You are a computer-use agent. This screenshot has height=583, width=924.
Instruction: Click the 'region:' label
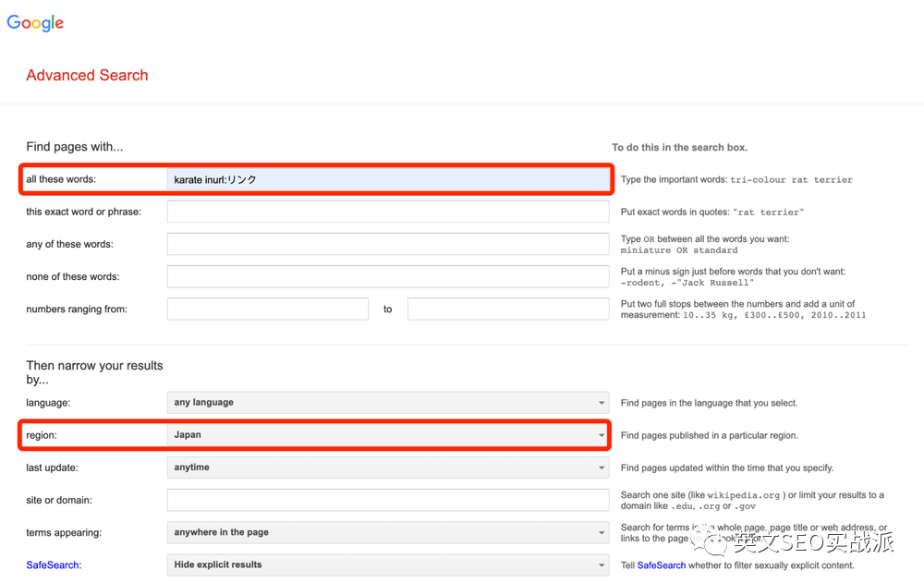coord(42,435)
